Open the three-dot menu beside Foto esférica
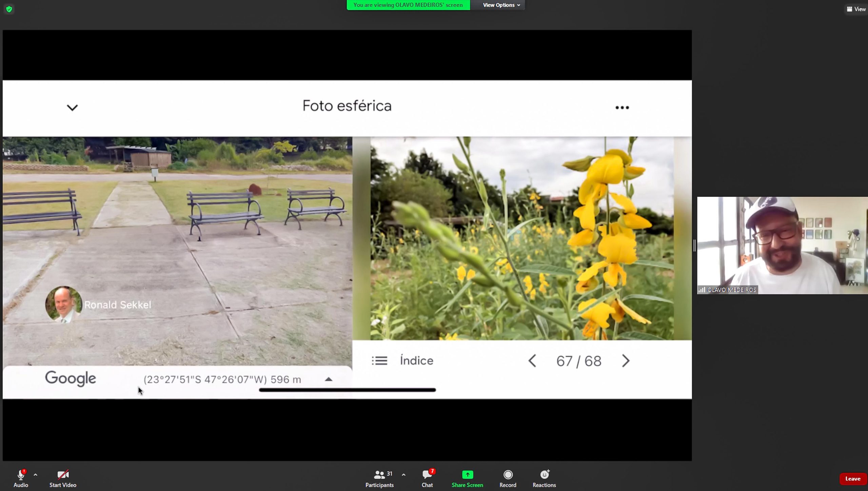The width and height of the screenshot is (868, 491). (622, 107)
